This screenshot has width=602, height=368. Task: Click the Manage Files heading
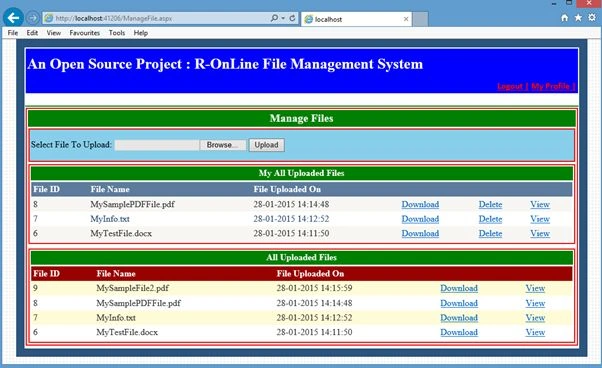click(x=301, y=118)
